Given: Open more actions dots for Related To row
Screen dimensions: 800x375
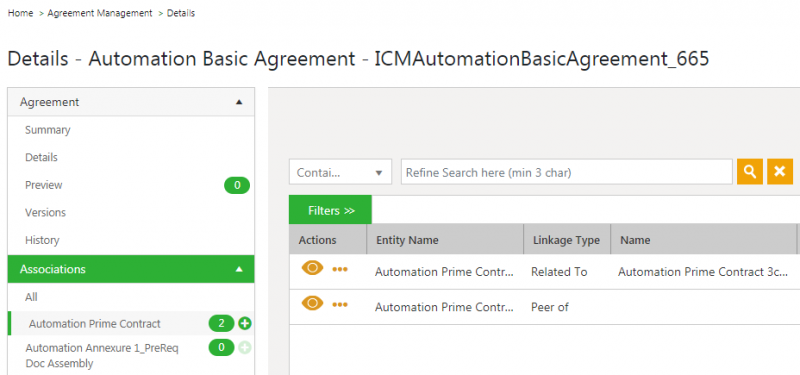Looking at the screenshot, I should pyautogui.click(x=340, y=269).
